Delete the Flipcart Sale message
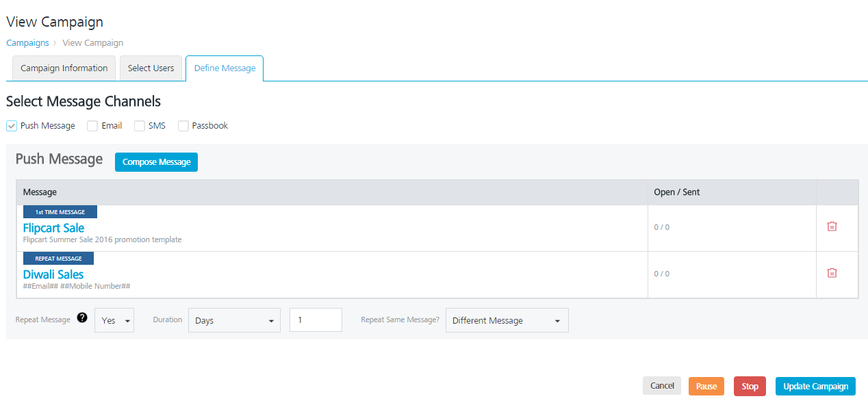This screenshot has height=403, width=868. (832, 226)
